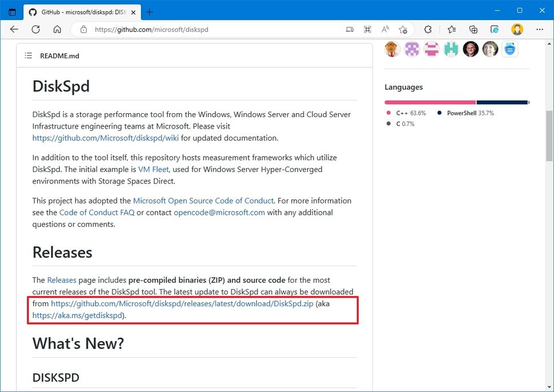Click the PowerShell segment of the language bar

tap(503, 102)
